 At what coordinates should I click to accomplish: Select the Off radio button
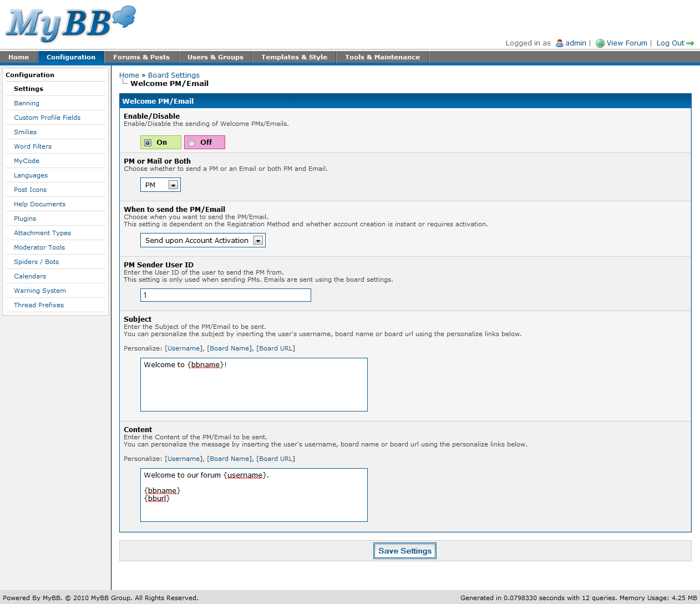click(191, 143)
